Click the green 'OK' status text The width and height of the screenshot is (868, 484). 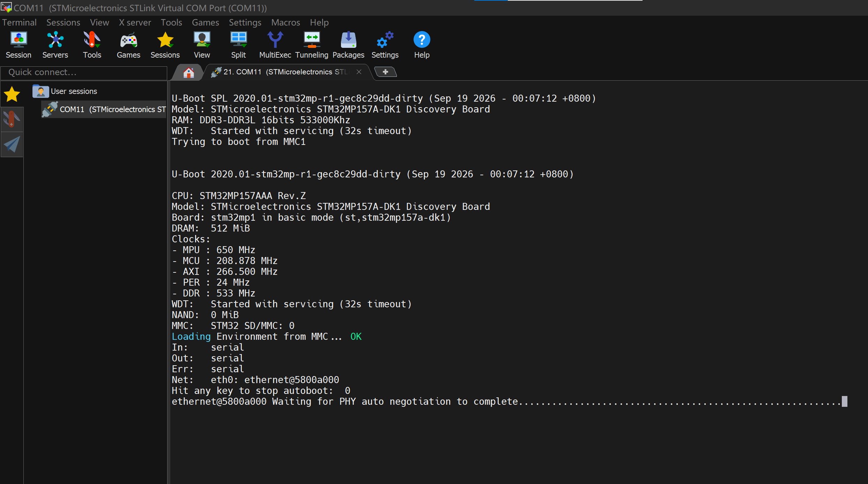356,337
